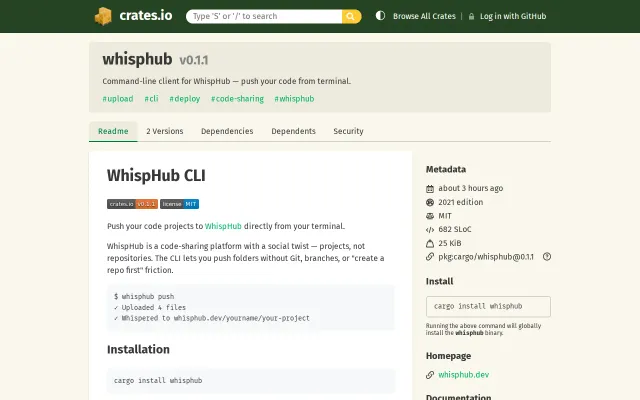640x400 pixels.
Task: Click the 'Whispered to whisphub.dev/yourname/your-project' line
Action: coord(212,318)
